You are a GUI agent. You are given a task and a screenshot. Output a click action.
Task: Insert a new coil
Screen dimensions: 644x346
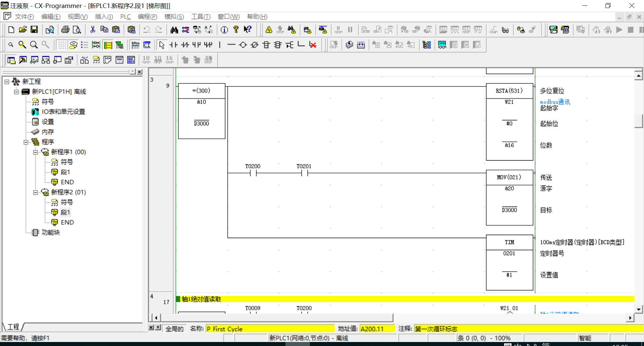(x=243, y=45)
